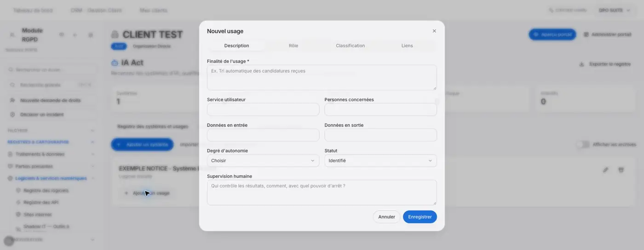Click the Exporter le registre download icon
Viewport: 644px width, 250px height.
[x=581, y=64]
